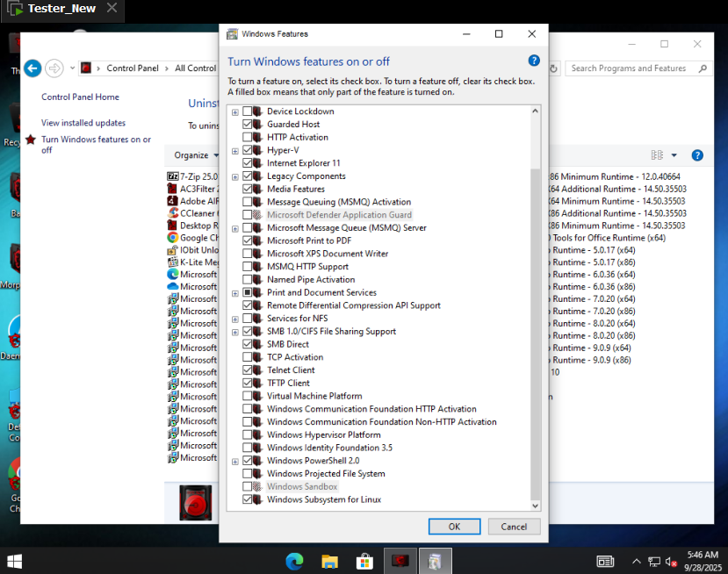Click the blue help icon in Programs toolbar
The width and height of the screenshot is (728, 574).
coord(697,155)
